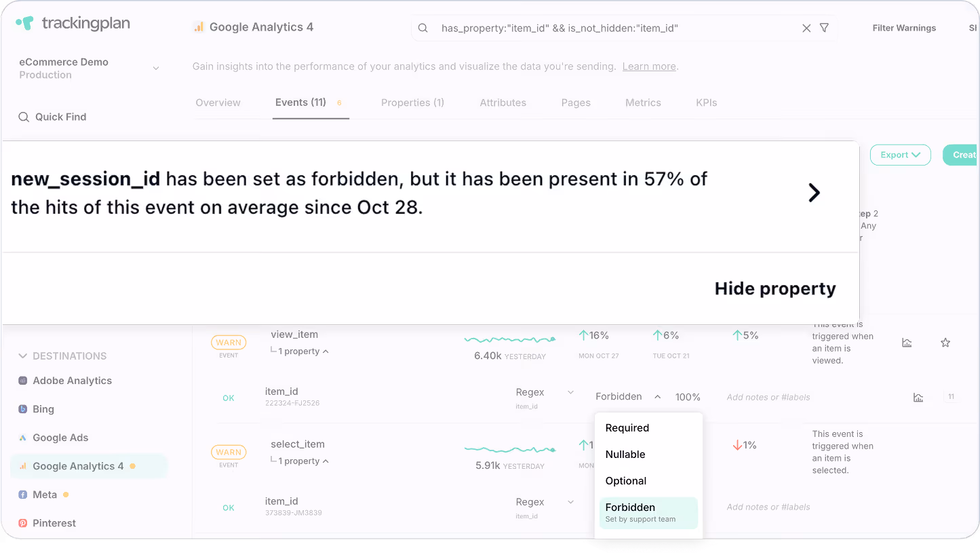Click the WARN badge on view_item

pyautogui.click(x=229, y=343)
